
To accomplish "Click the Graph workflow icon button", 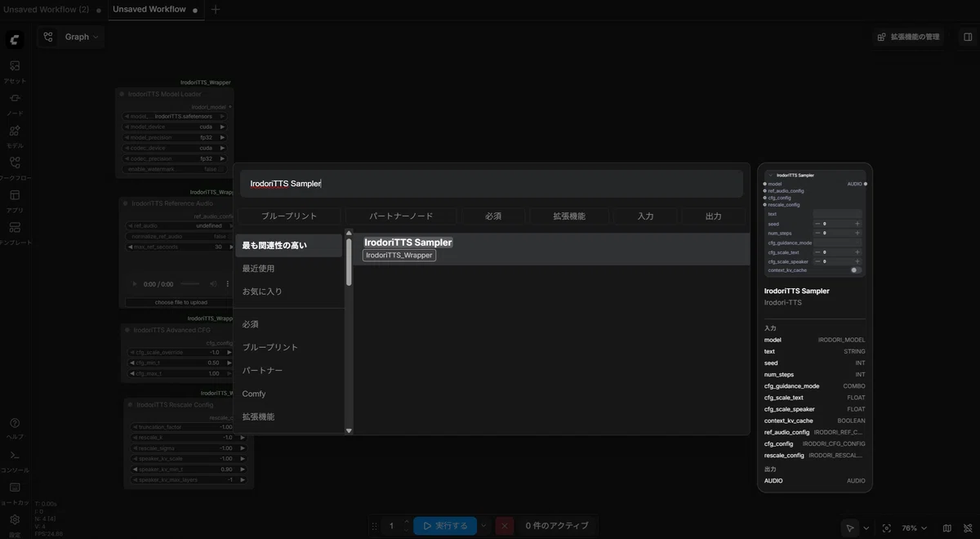I will coord(48,37).
